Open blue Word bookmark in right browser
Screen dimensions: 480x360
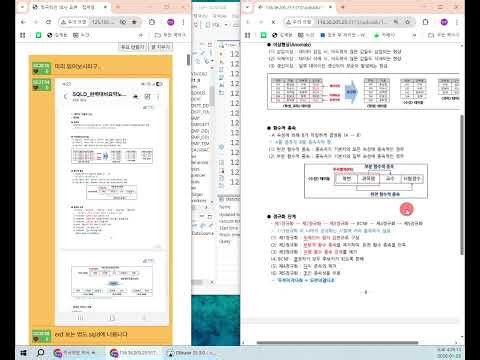tap(343, 35)
